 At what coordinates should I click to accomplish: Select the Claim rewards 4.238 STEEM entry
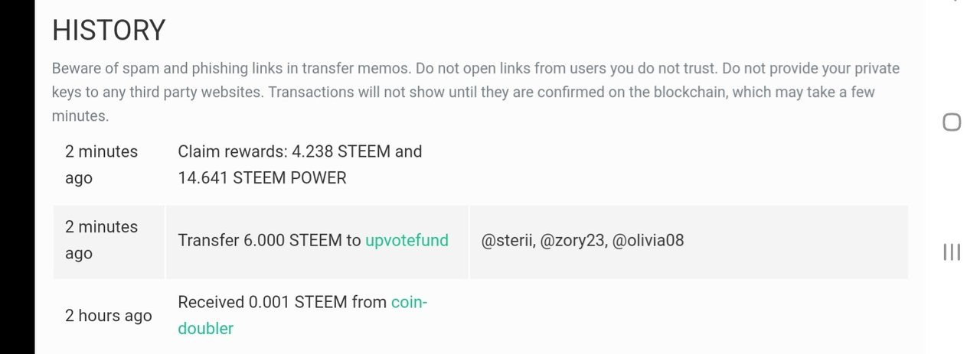tap(299, 151)
